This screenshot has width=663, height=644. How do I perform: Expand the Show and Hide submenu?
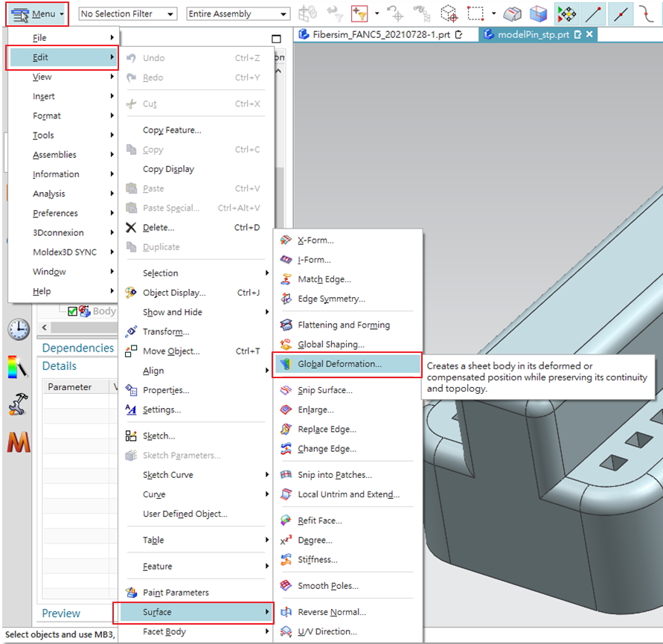[x=196, y=312]
